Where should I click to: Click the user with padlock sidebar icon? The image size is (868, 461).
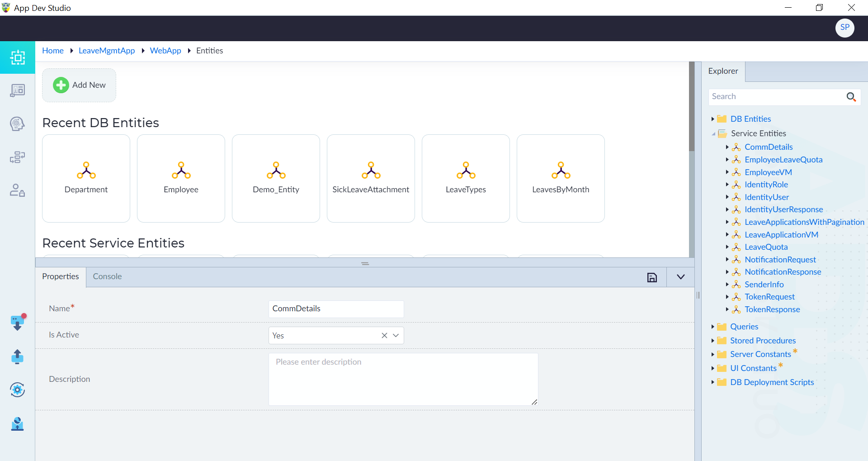coord(18,190)
